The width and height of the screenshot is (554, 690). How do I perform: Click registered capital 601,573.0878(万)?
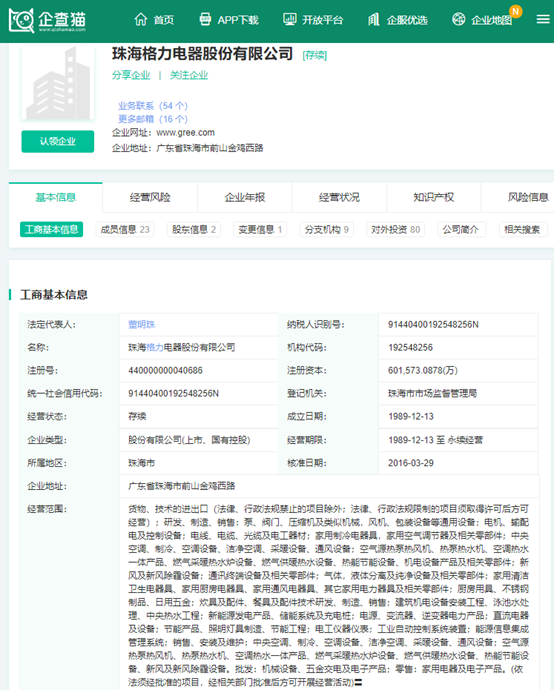423,371
